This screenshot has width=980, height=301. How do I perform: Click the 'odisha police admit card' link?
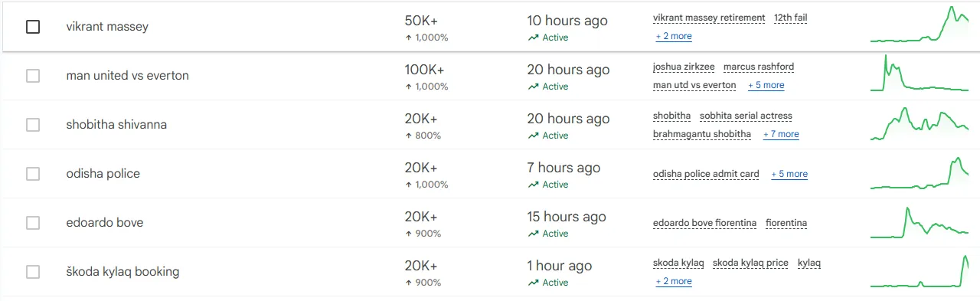(x=706, y=174)
